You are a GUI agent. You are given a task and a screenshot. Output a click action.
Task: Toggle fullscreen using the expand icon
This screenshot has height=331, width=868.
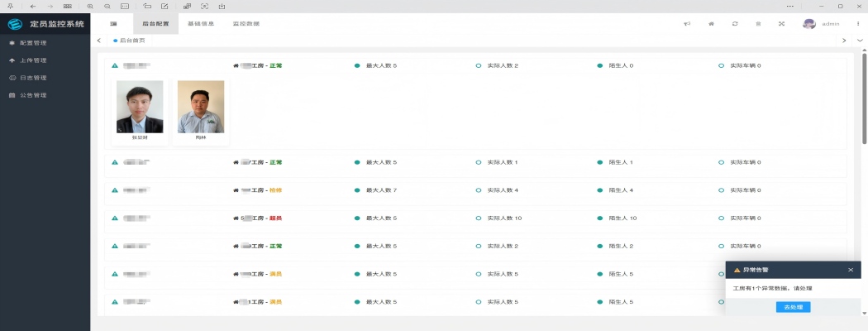click(x=781, y=24)
